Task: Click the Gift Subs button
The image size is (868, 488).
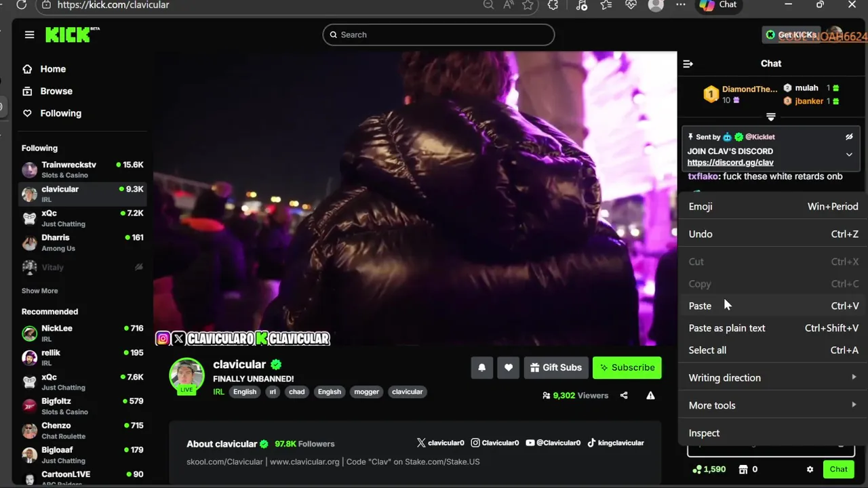Action: point(555,367)
